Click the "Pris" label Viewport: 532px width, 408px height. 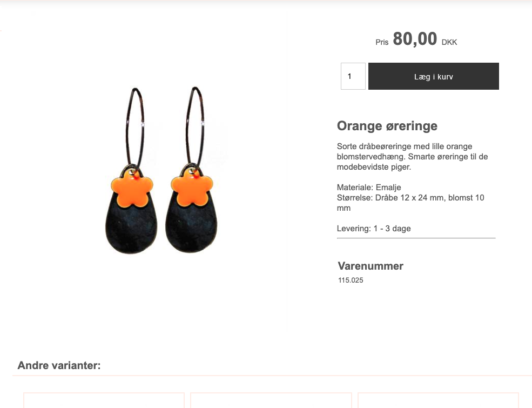[x=382, y=42]
